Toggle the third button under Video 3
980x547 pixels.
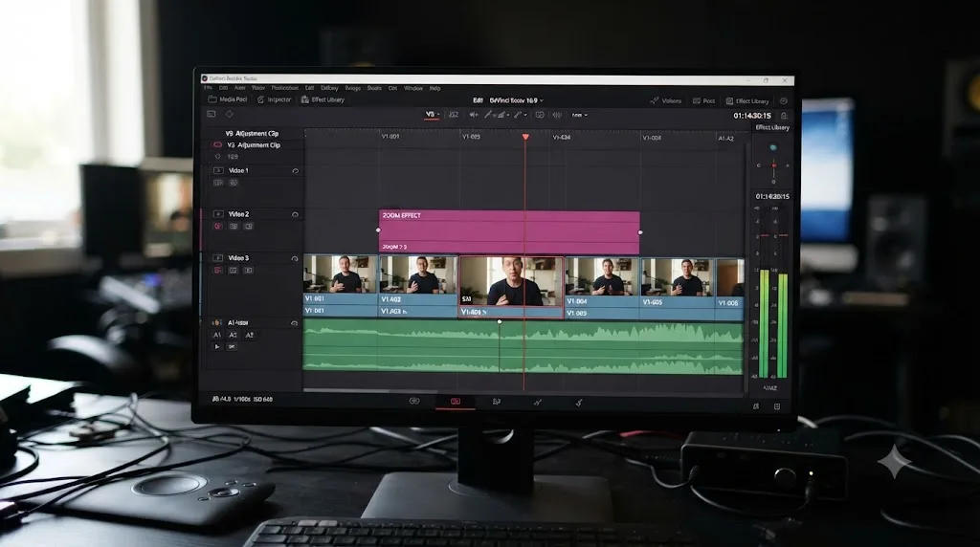point(248,271)
